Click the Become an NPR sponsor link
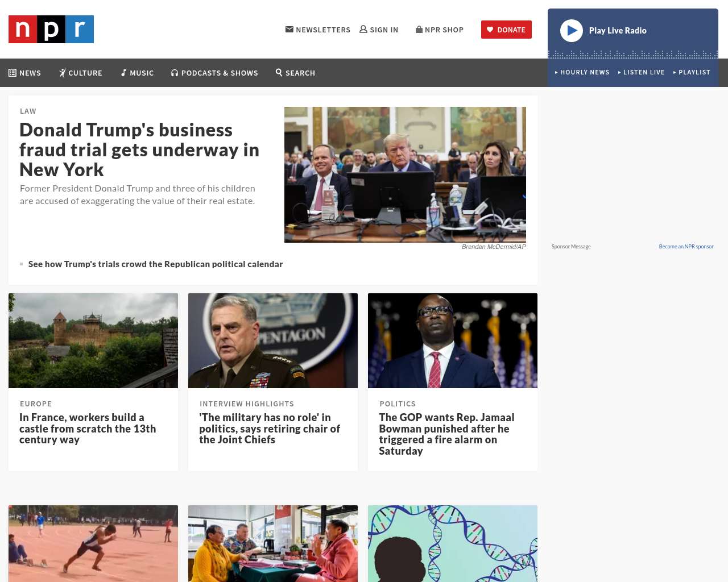728x582 pixels. coord(686,247)
